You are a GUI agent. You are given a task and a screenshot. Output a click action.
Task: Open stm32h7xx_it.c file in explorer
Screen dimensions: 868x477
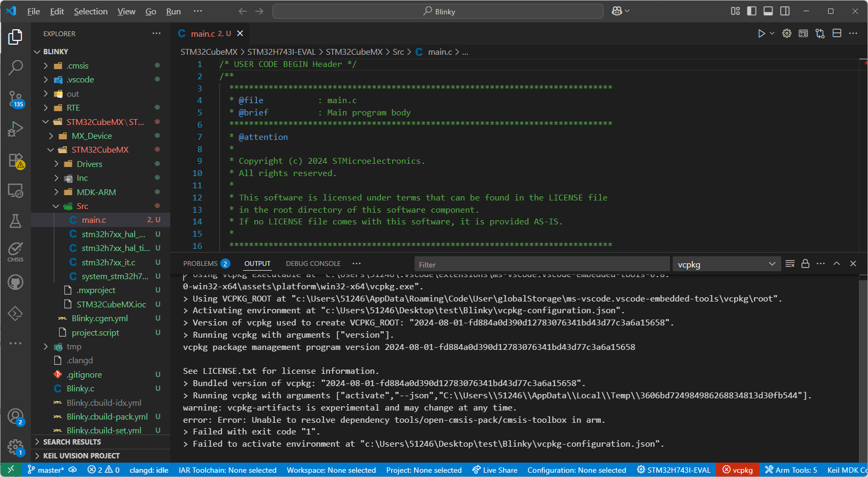(108, 262)
